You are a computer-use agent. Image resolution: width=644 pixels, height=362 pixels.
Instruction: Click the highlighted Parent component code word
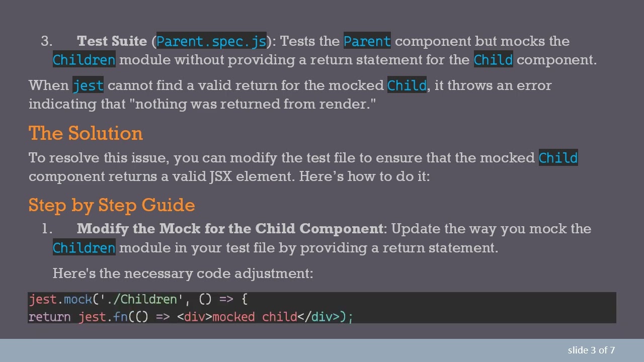tap(367, 41)
